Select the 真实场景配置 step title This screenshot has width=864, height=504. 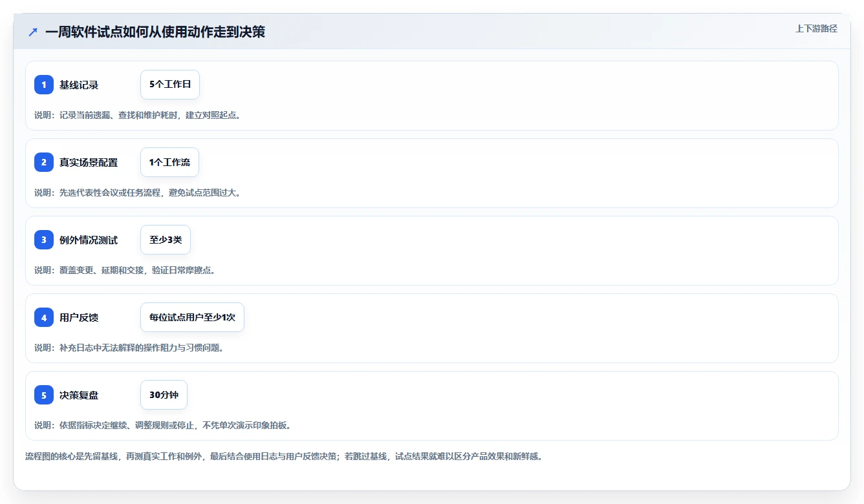coord(89,162)
